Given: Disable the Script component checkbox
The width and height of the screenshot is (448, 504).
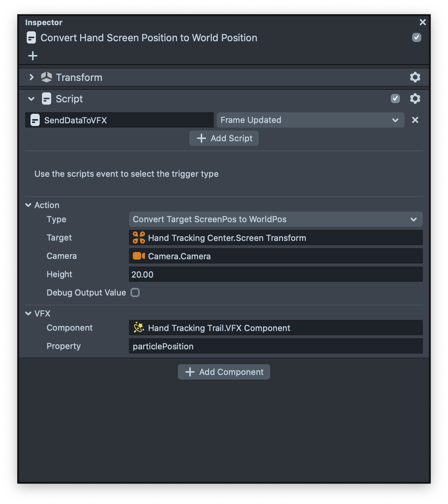Looking at the screenshot, I should point(395,99).
